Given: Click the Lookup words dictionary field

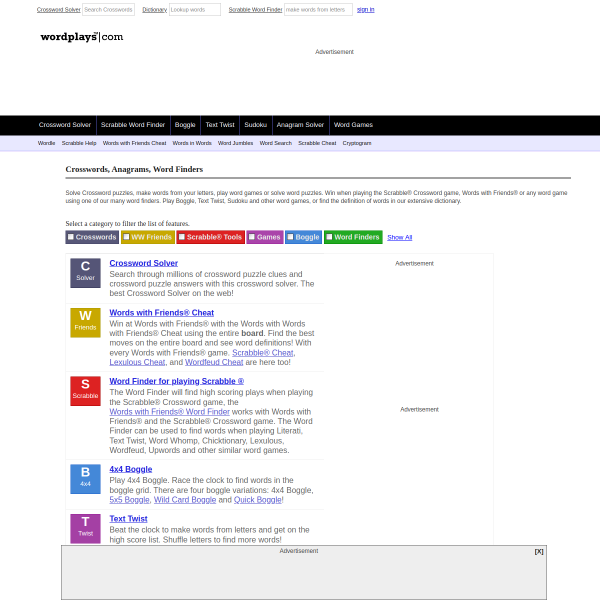Looking at the screenshot, I should (x=195, y=10).
